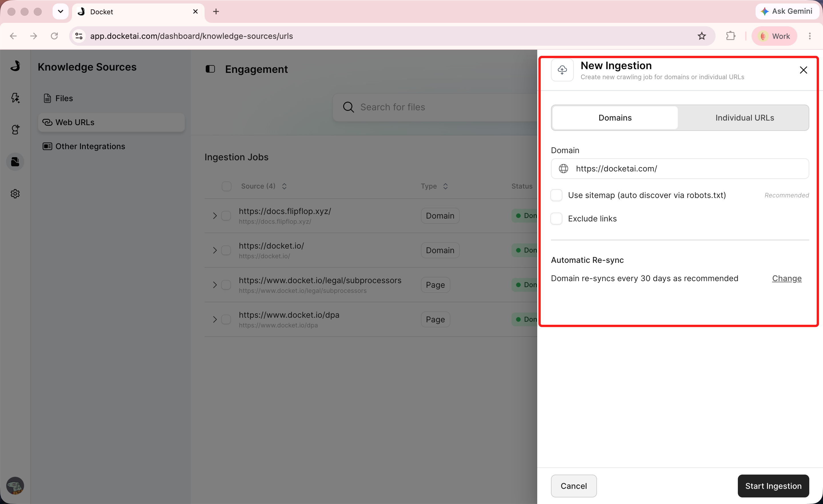
Task: Click the https://www.docket.io/dpa source title
Action: point(289,315)
